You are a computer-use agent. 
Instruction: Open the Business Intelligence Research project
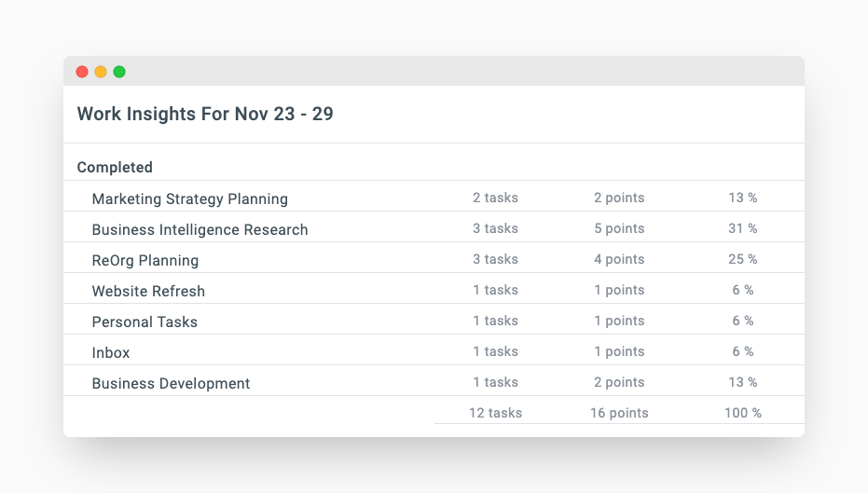click(x=200, y=229)
